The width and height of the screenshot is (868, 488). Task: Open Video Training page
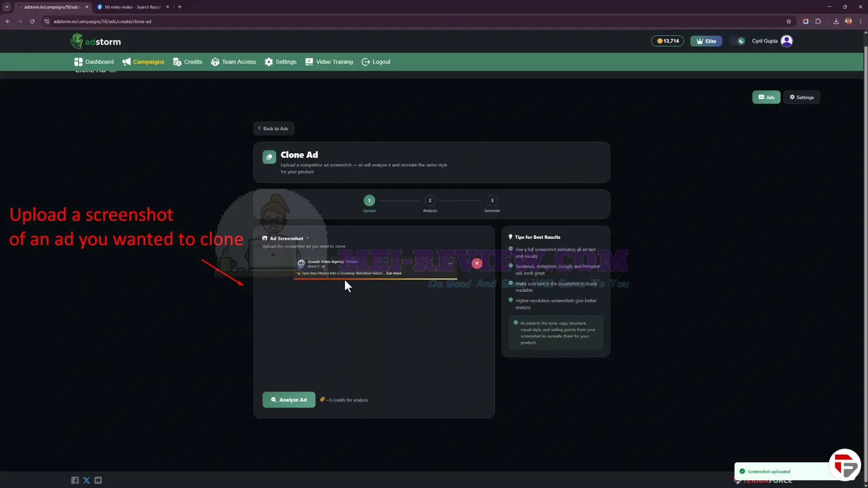pyautogui.click(x=329, y=62)
